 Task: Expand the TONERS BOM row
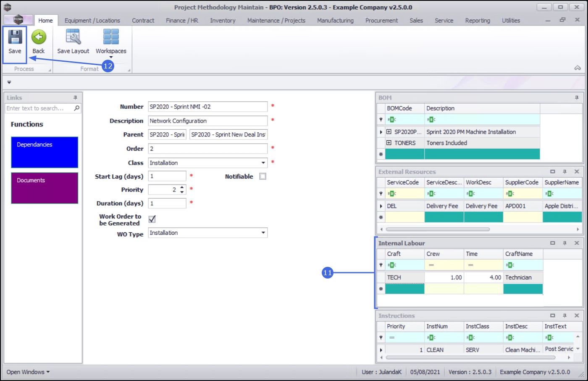coord(389,143)
